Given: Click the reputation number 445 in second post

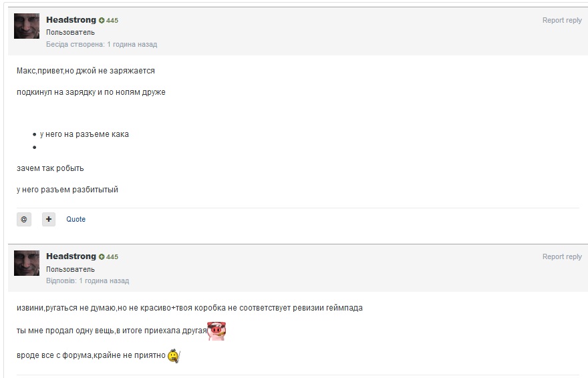Looking at the screenshot, I should (112, 257).
